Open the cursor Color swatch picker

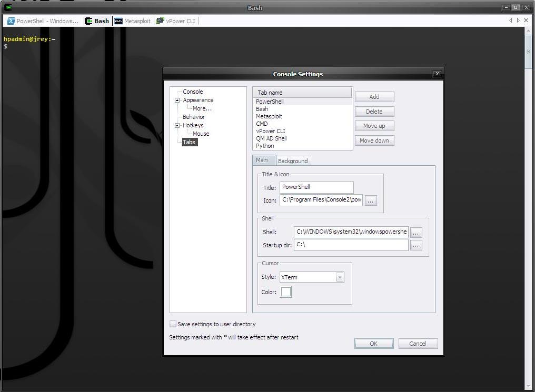(x=285, y=292)
